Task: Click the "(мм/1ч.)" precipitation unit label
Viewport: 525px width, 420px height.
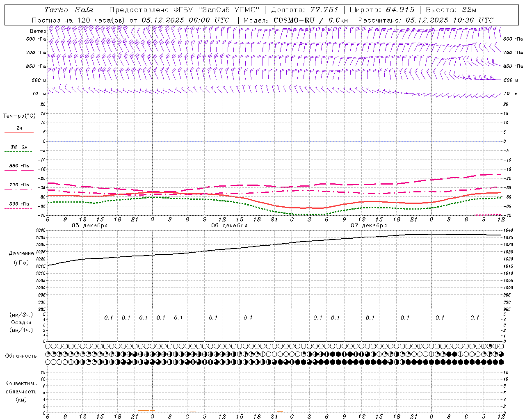Action: pyautogui.click(x=21, y=331)
